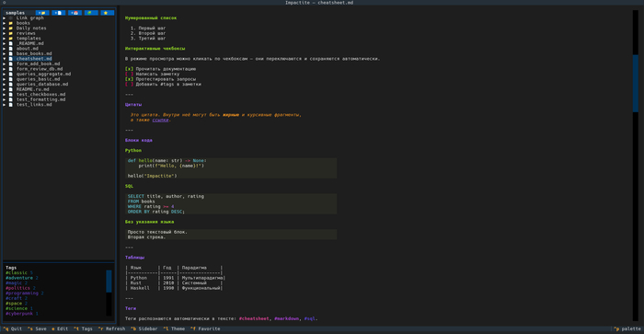Uncheck the 'Протестировать запросы' checkbox
This screenshot has width=644, height=334.
point(129,79)
